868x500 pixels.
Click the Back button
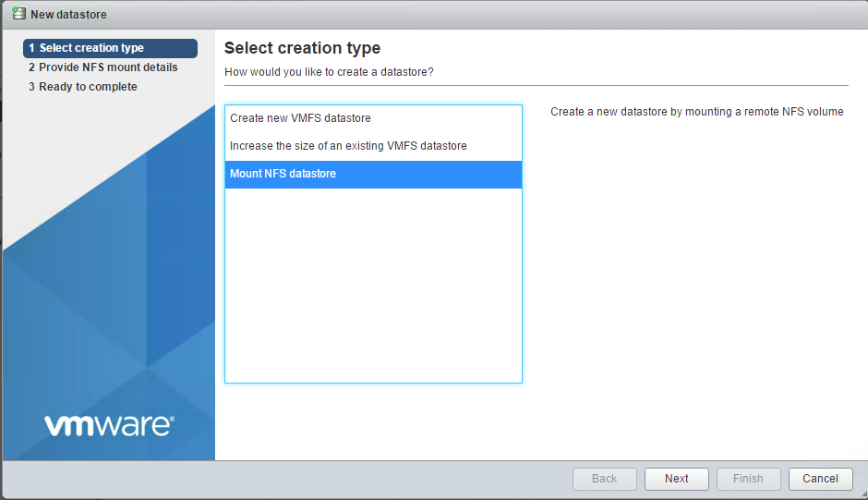(x=605, y=479)
